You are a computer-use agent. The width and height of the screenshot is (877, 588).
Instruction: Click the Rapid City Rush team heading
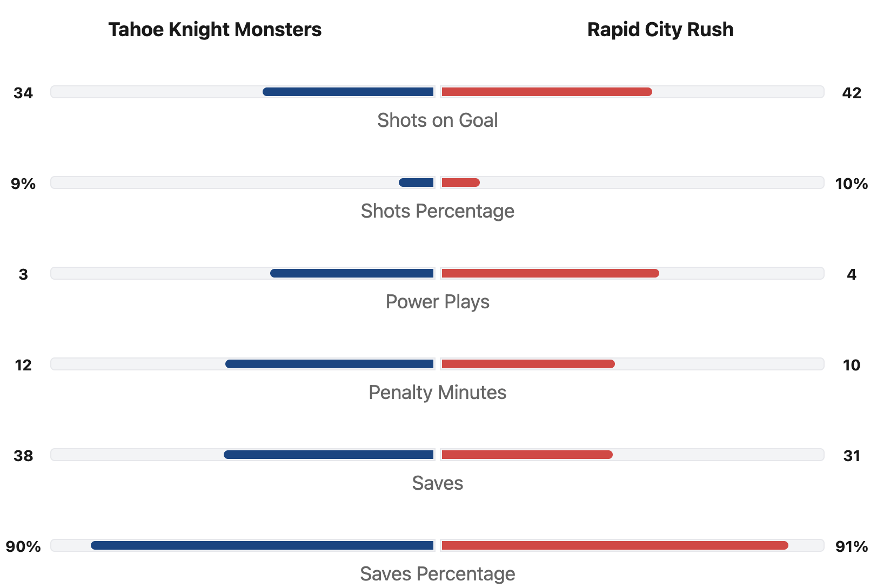[660, 30]
